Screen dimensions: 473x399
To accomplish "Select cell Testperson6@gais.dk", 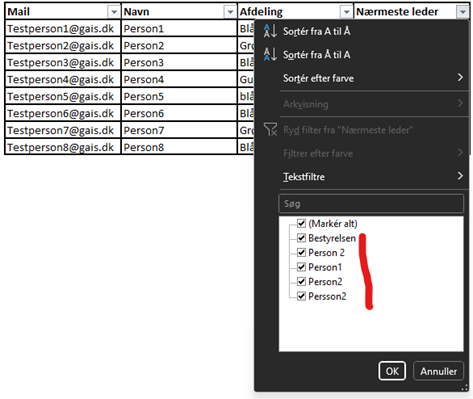I will 63,114.
